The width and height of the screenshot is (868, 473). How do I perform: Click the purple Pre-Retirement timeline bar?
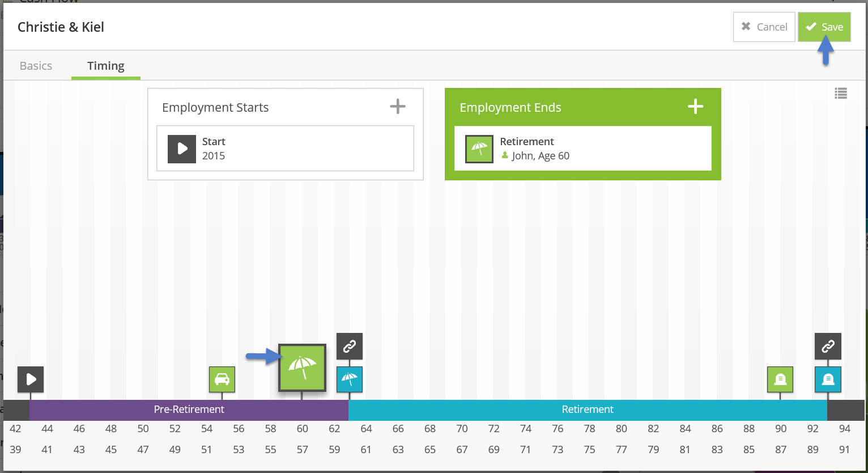pos(189,409)
